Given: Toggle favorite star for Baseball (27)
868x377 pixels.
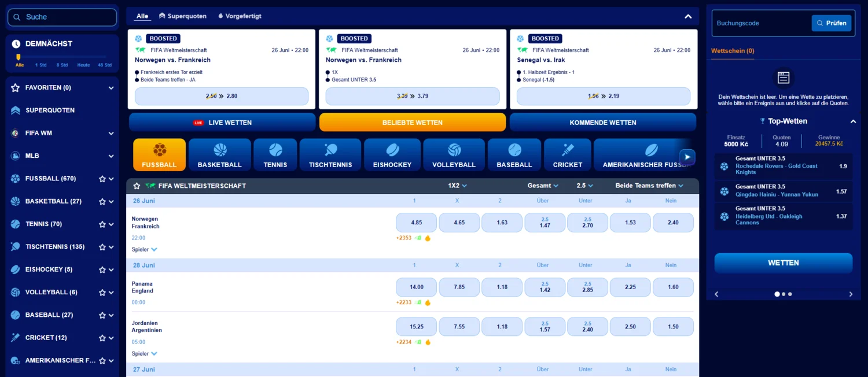Looking at the screenshot, I should tap(102, 315).
